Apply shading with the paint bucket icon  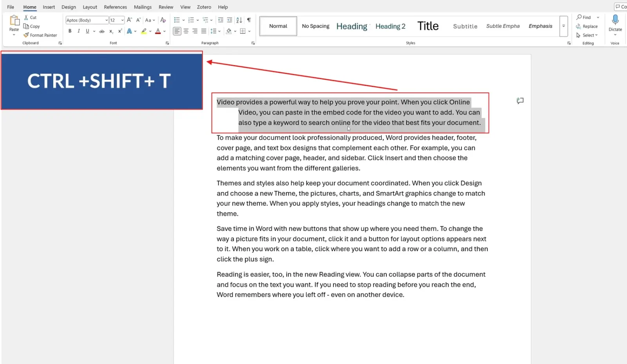pos(229,31)
